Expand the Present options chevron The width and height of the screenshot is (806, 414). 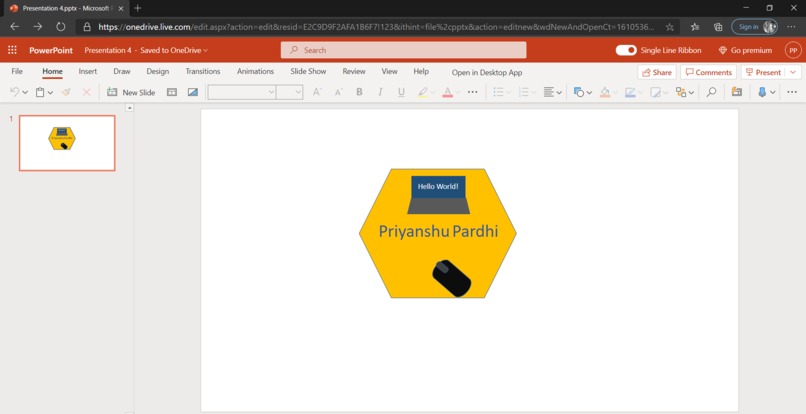[793, 72]
